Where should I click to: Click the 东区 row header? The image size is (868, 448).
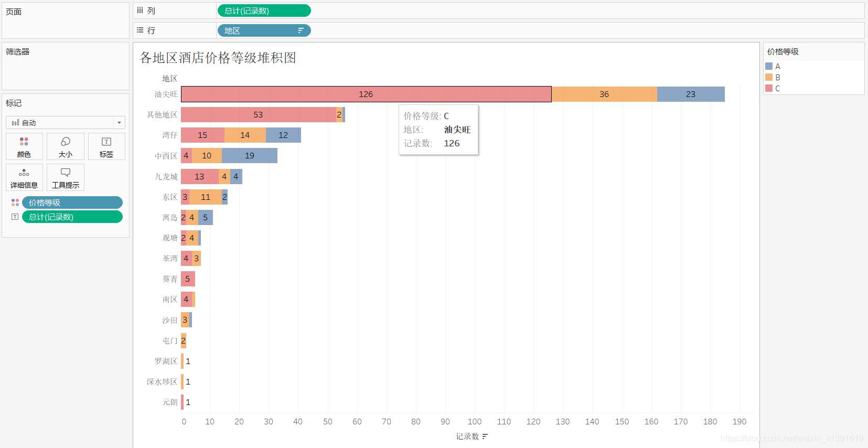(170, 197)
